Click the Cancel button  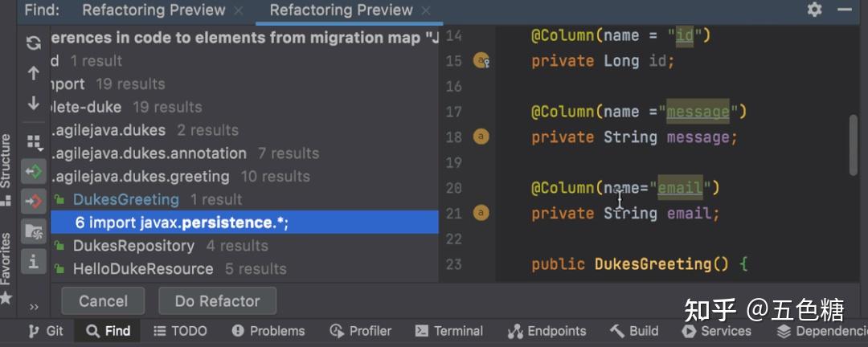pos(103,301)
